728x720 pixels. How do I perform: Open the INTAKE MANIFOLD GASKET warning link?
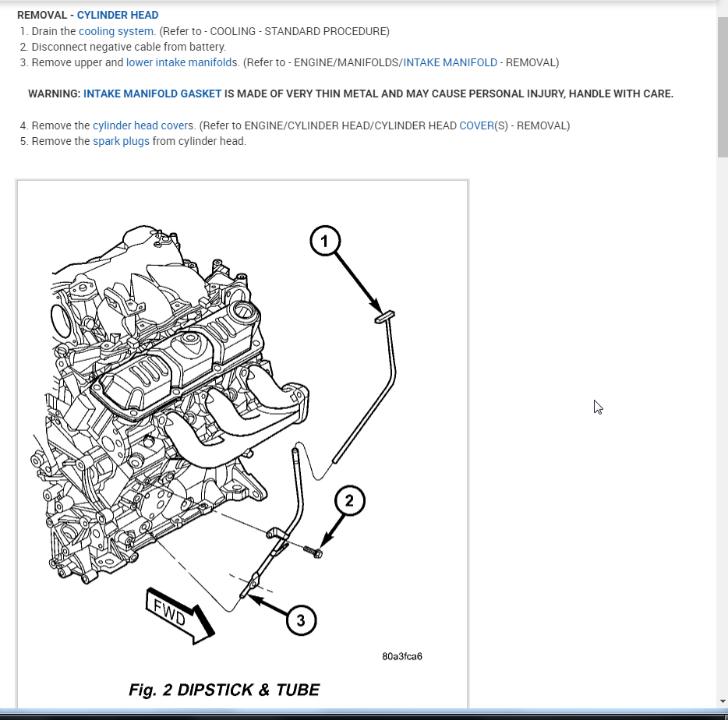tap(152, 94)
